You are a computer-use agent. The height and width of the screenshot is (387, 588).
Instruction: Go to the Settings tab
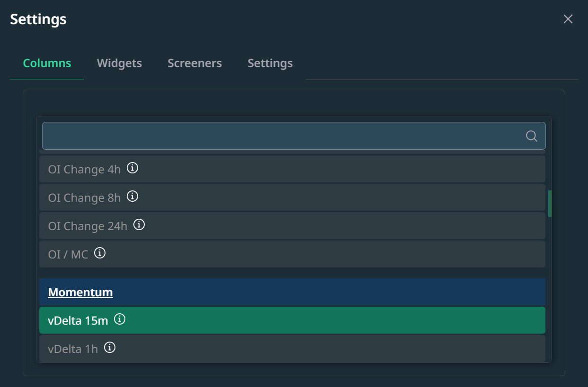click(x=270, y=63)
